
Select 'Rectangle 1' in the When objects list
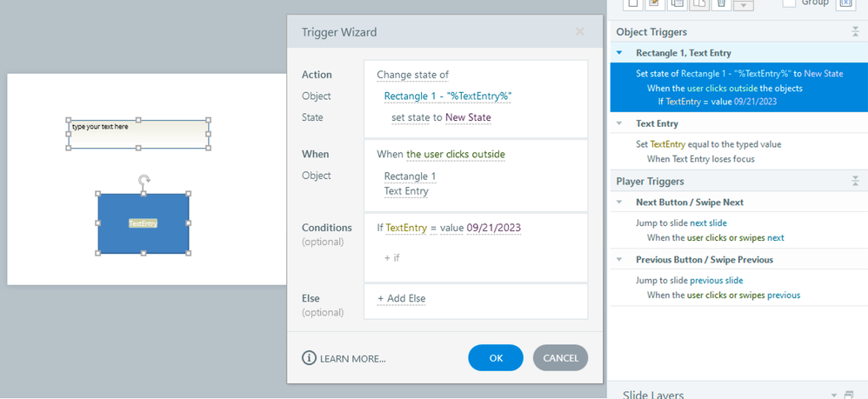click(411, 176)
